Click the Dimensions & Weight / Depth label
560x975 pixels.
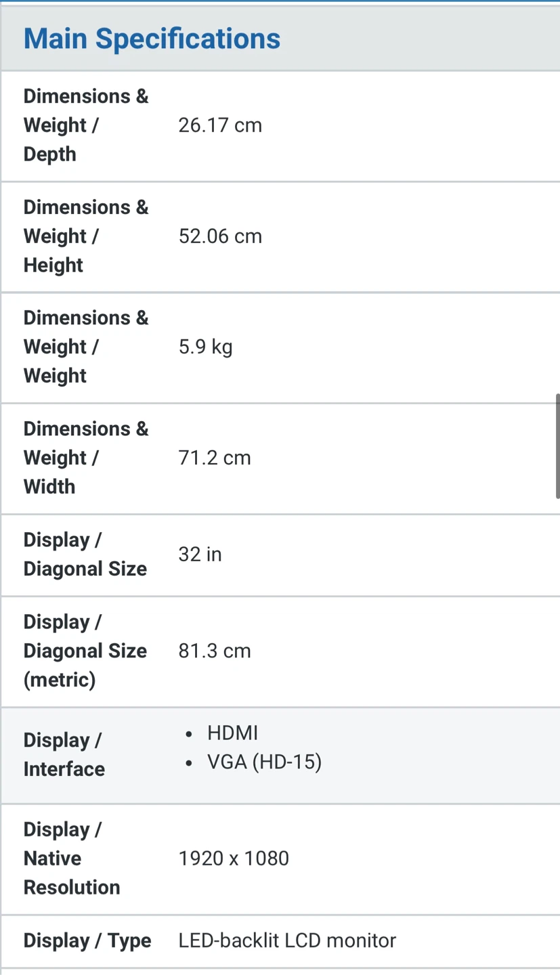coord(86,125)
